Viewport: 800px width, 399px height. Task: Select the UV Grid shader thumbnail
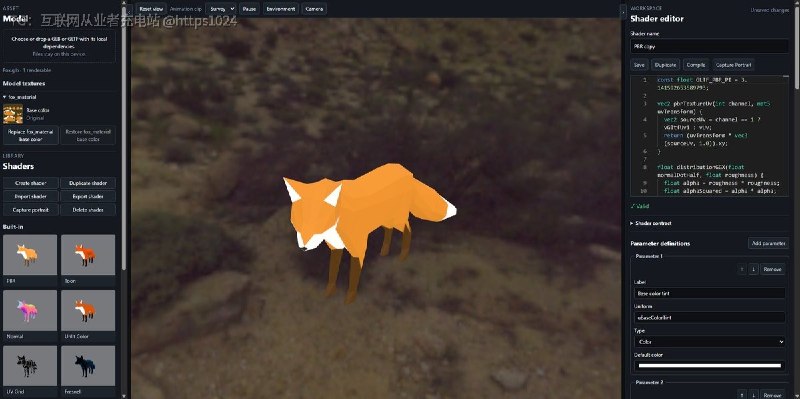point(30,366)
